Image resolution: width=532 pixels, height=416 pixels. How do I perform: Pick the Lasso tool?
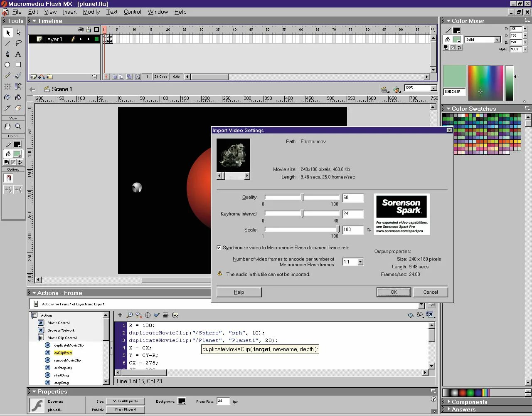18,43
